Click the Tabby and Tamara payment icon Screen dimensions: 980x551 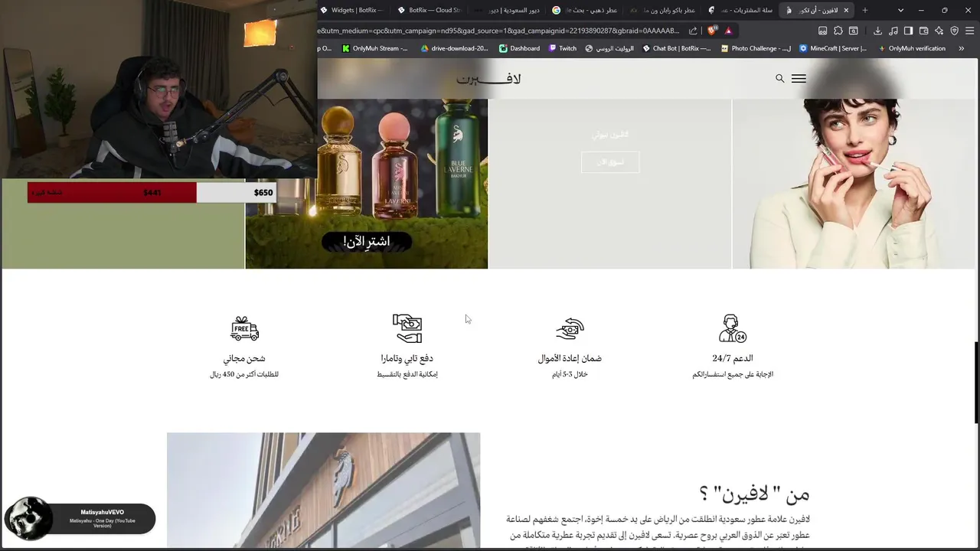[x=407, y=328]
